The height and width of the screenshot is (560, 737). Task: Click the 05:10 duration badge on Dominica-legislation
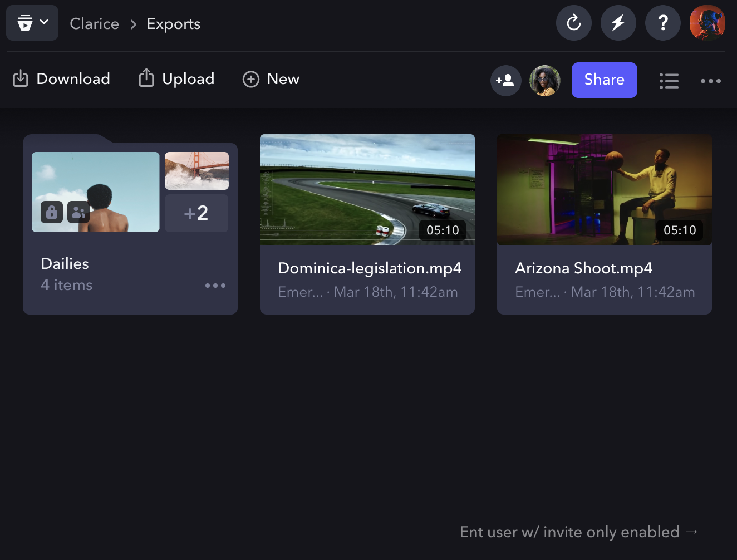coord(443,230)
